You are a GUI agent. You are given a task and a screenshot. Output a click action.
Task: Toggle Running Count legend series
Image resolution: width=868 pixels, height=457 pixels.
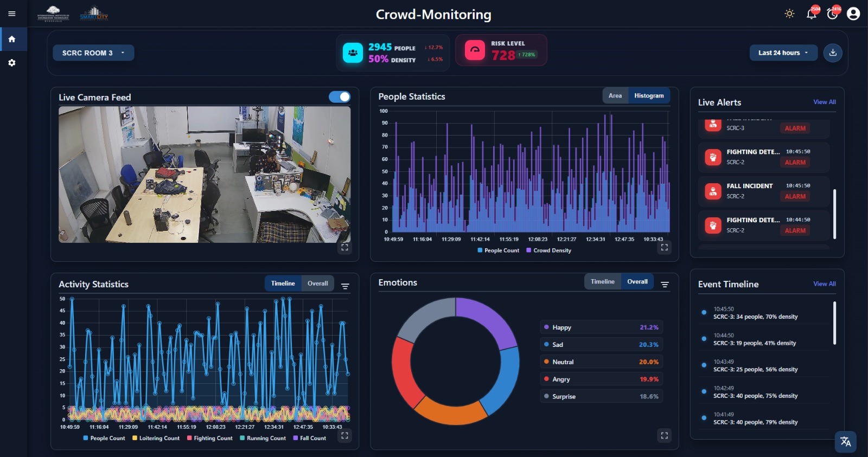coord(263,438)
